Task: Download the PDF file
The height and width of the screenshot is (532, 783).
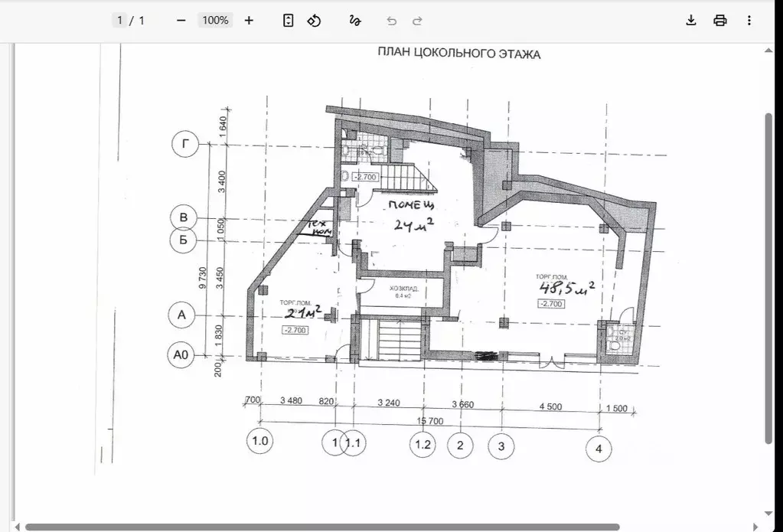Action: [691, 21]
